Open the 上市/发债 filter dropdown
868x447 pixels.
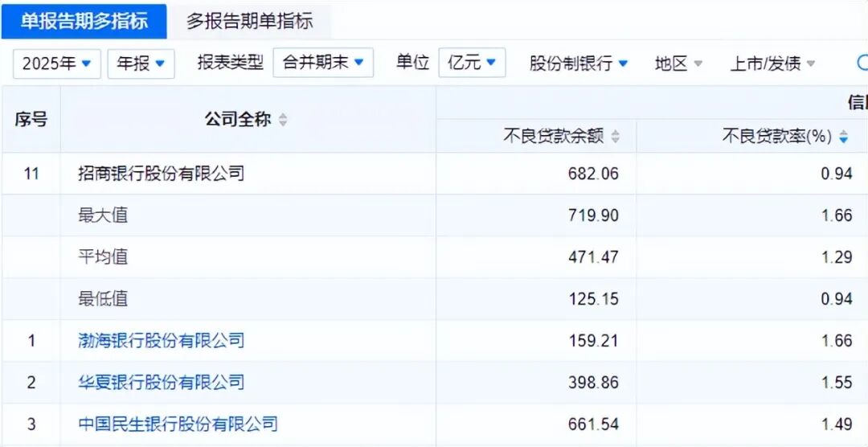(x=773, y=64)
